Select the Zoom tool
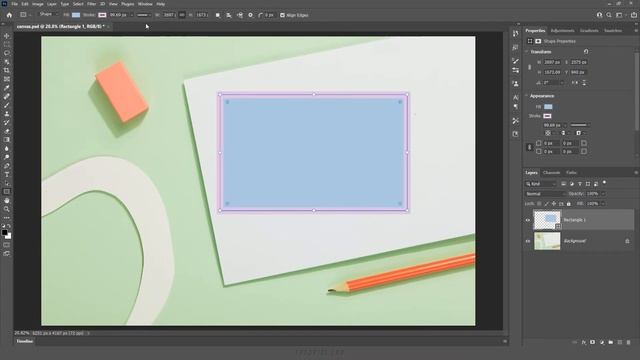The width and height of the screenshot is (640, 360). point(7,209)
